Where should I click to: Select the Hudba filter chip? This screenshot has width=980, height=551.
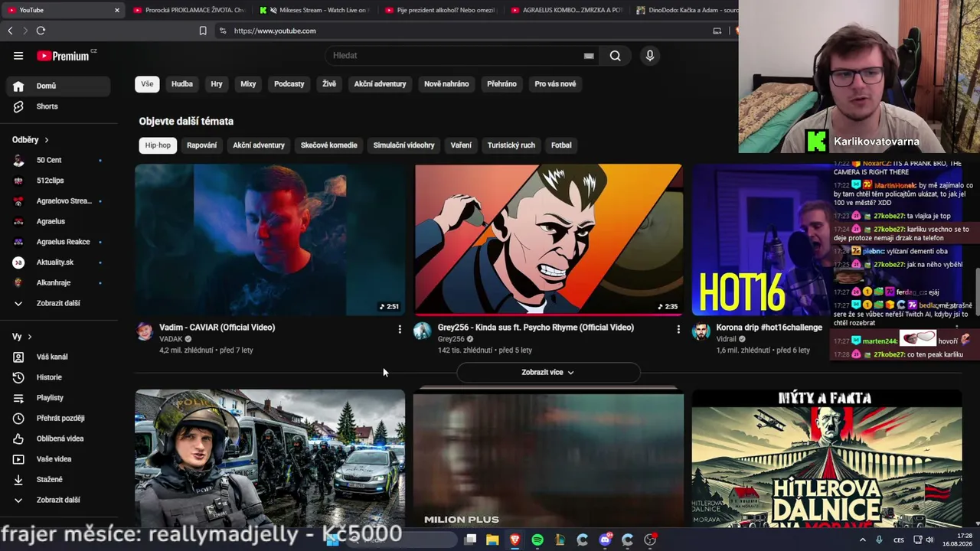pyautogui.click(x=182, y=84)
